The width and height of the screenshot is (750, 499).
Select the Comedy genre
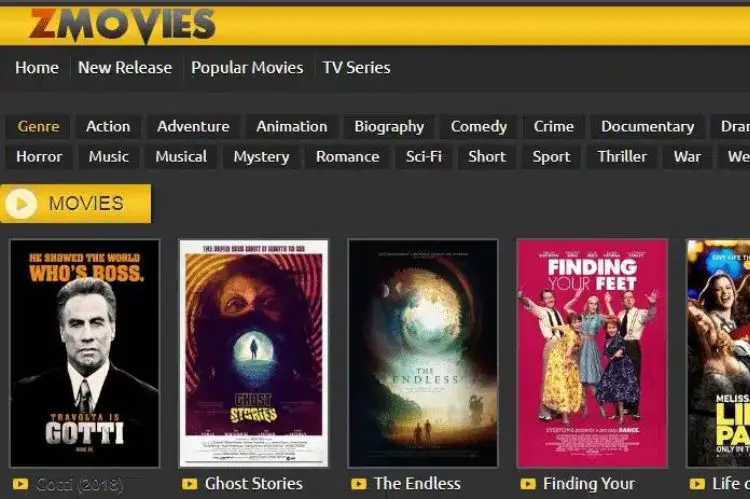click(478, 126)
